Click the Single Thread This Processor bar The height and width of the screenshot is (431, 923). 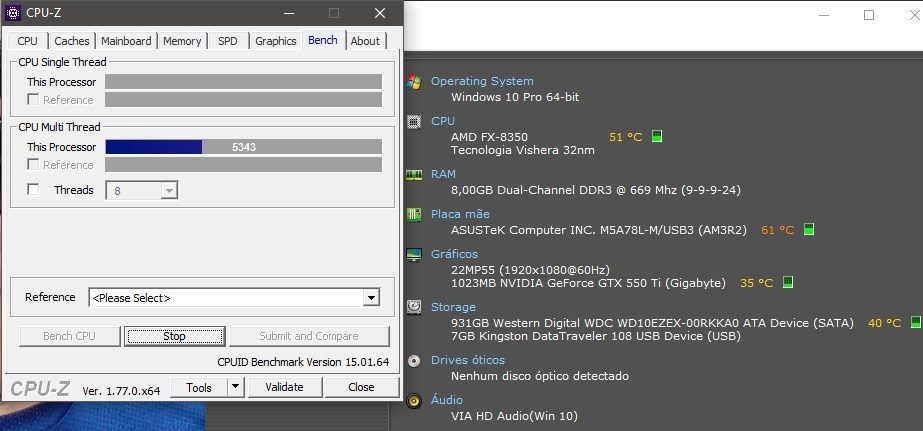244,81
